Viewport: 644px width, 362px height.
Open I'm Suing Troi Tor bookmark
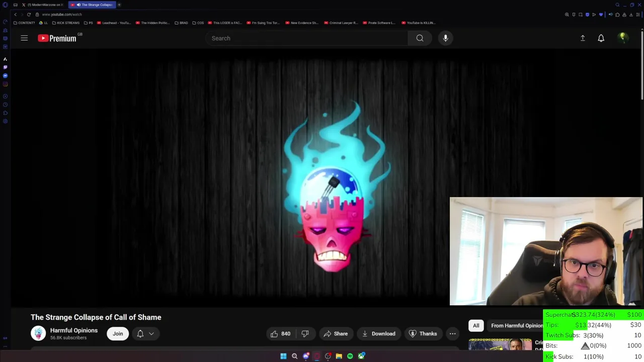pos(263,23)
